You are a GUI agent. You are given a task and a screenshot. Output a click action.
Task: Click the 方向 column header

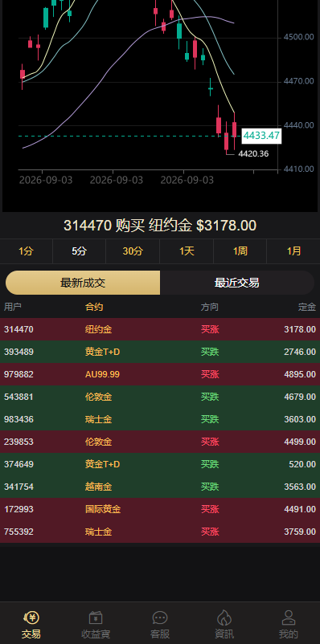tap(210, 307)
